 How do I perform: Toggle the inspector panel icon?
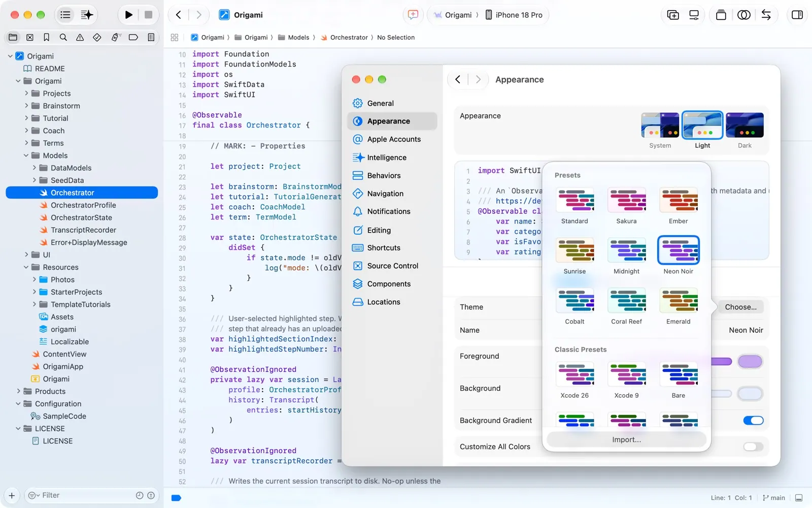click(797, 15)
